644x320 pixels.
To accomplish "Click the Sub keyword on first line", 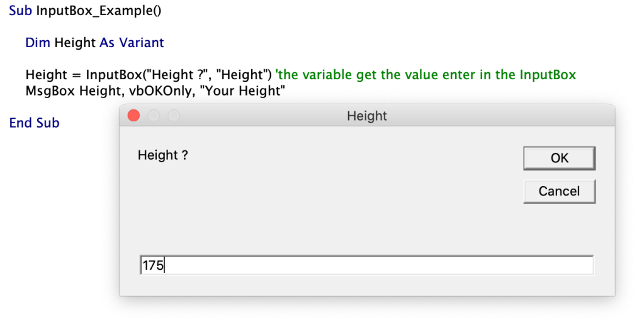I will pos(21,11).
